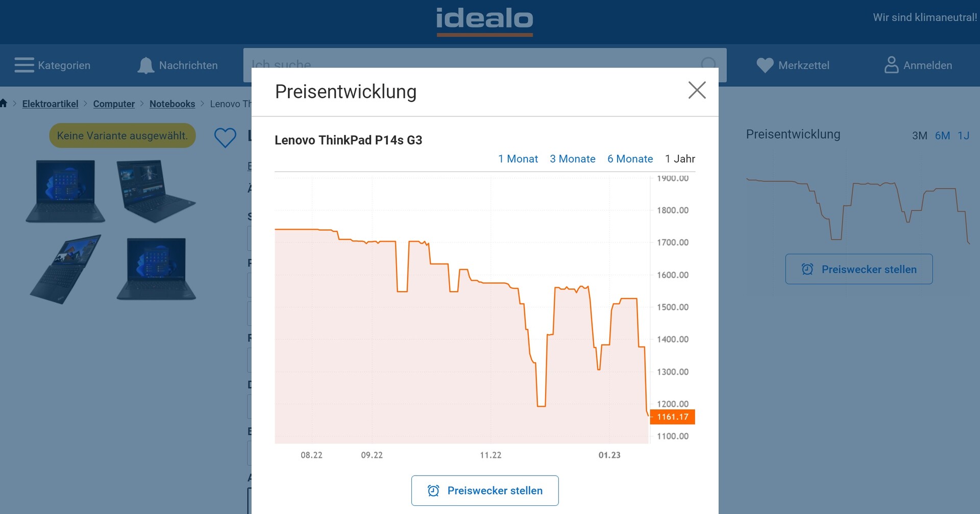Click the current price marker 1161.17
Image resolution: width=980 pixels, height=514 pixels.
click(672, 417)
